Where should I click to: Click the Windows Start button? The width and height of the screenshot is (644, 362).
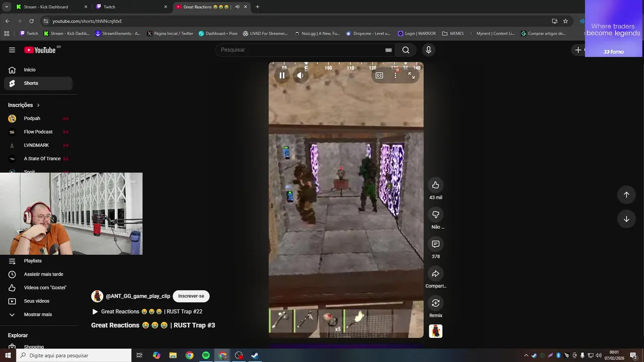click(8, 355)
